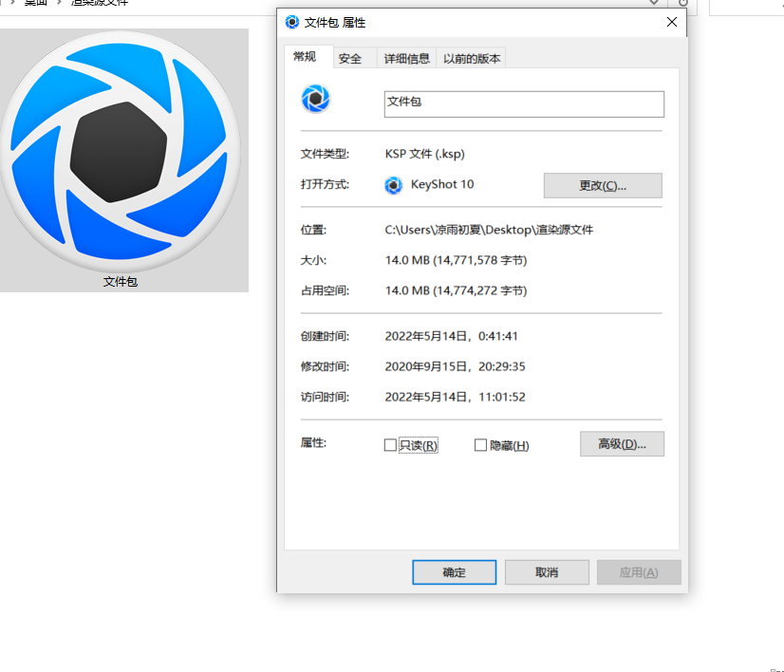This screenshot has width=784, height=672.
Task: Click the file type icon beside the name field
Action: coord(315,99)
